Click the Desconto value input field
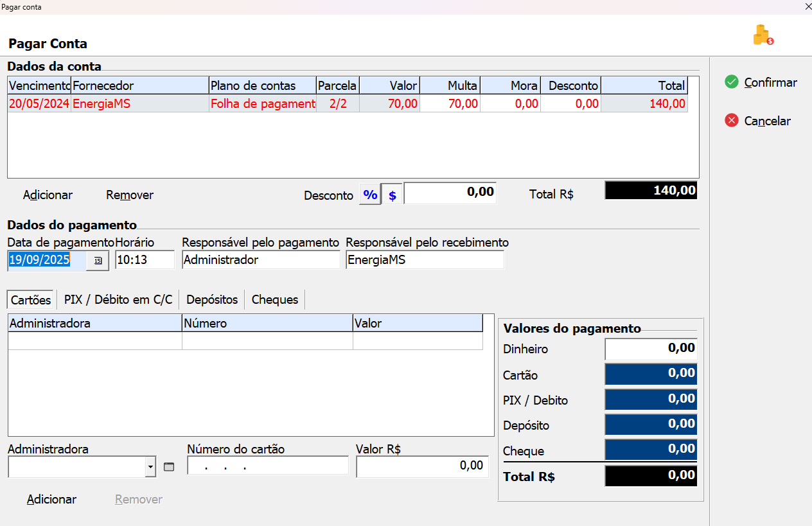Viewport: 812px width, 526px height. click(450, 193)
